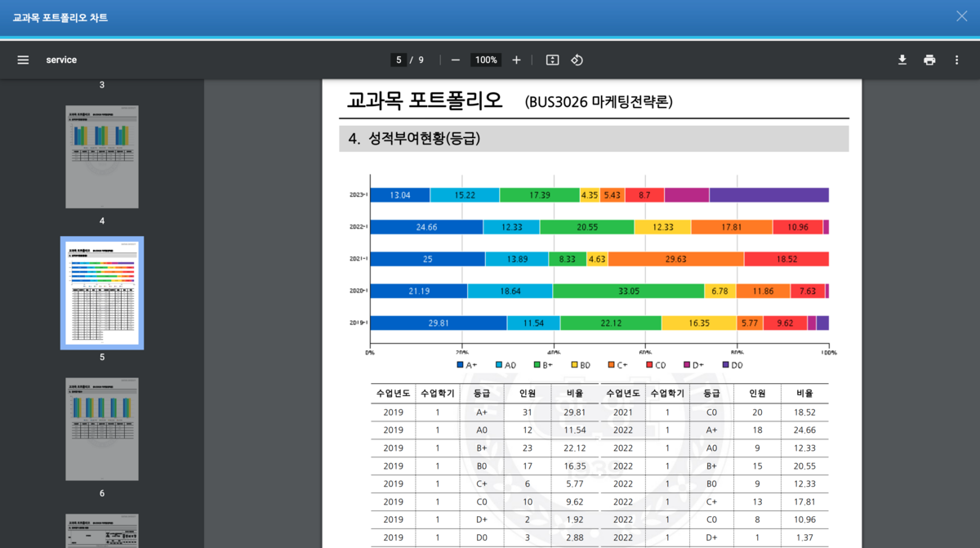Open page 4 thumbnail

[x=102, y=157]
